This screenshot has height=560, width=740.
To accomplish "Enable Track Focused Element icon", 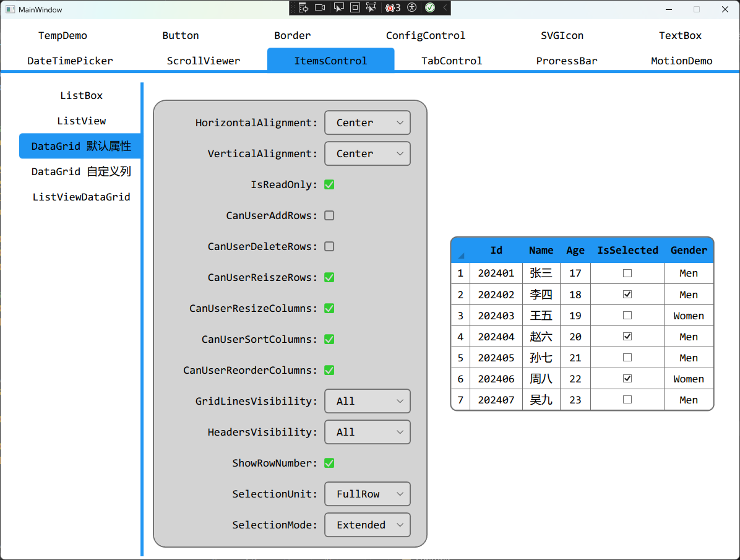I will (371, 7).
